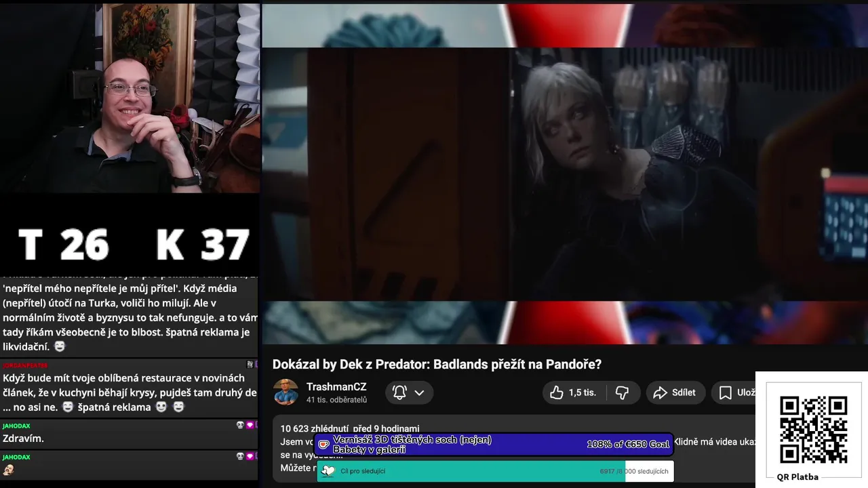Click the T 26 counter text
Viewport: 868px width, 488px height.
click(63, 244)
